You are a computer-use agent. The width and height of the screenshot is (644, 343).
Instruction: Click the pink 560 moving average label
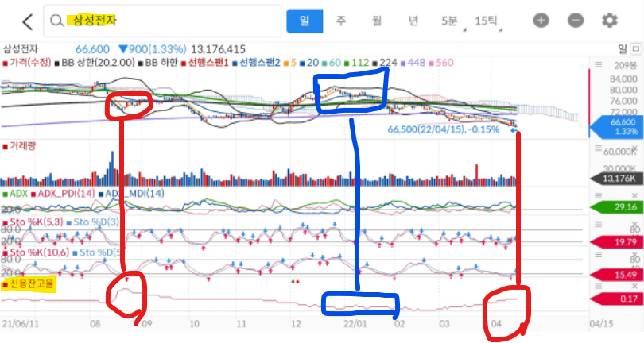click(444, 63)
